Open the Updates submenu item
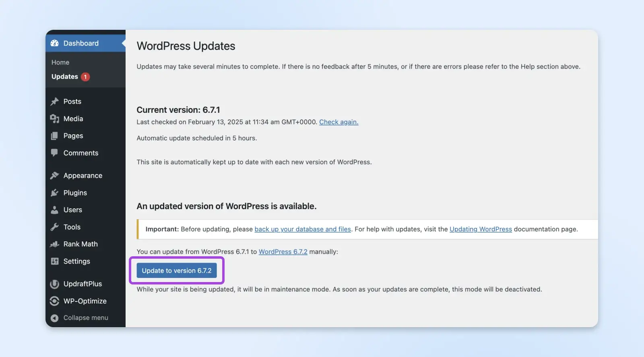 pos(65,77)
